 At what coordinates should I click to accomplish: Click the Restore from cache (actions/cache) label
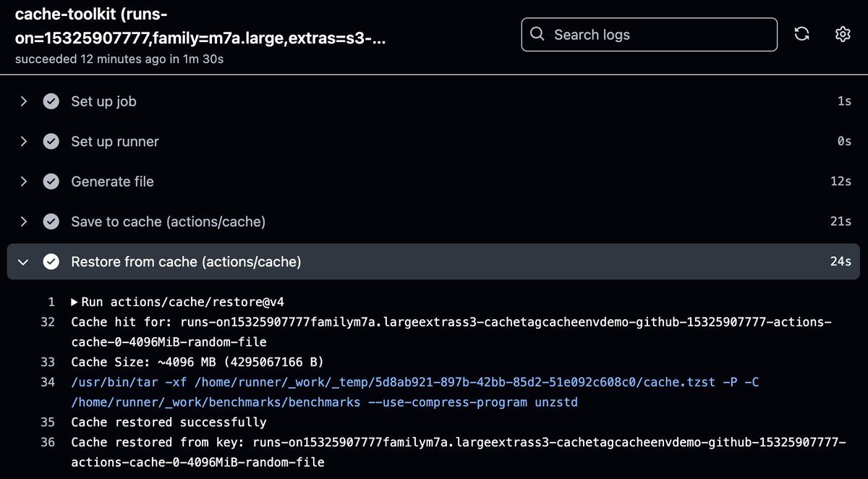[186, 262]
